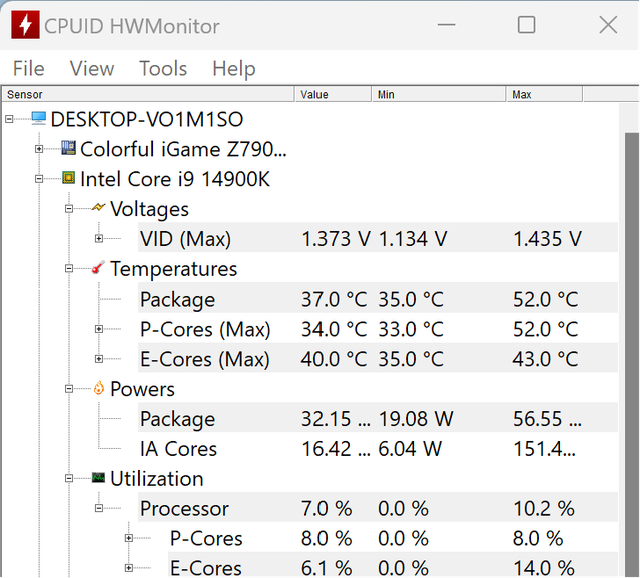Collapse the Powers section
640x578 pixels.
click(x=69, y=389)
